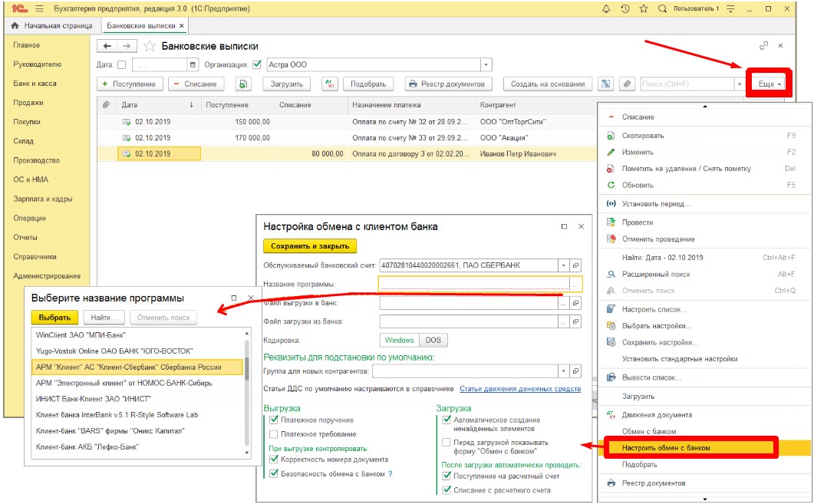This screenshot has height=504, width=814.
Task: Click the program list vertical scrollbar
Action: pos(247,393)
